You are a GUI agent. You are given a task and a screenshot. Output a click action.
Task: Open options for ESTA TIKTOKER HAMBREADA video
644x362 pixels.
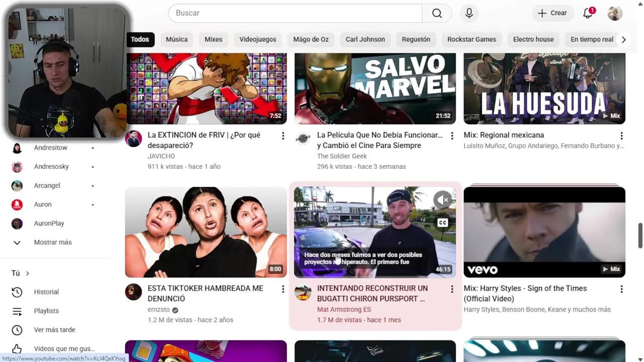283,289
